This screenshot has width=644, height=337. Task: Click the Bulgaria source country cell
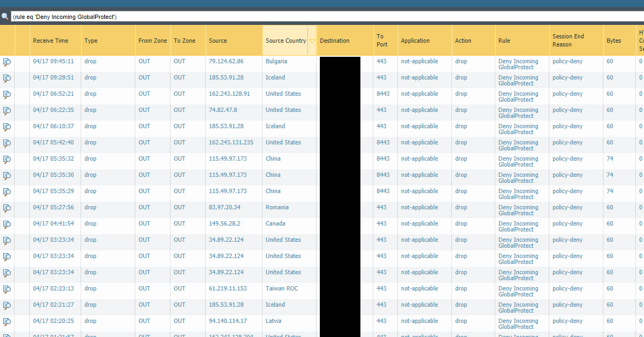pos(276,61)
